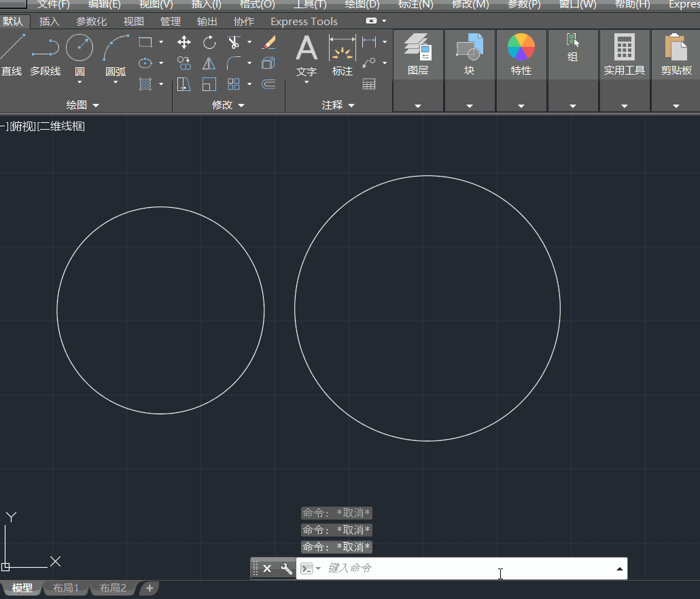Open the 标注(N) menu
Image resolution: width=700 pixels, height=599 pixels.
tap(416, 5)
